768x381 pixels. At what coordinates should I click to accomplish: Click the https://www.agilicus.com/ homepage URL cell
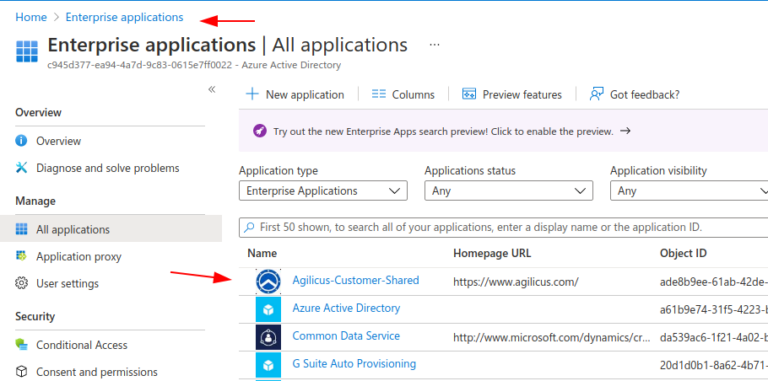(x=516, y=282)
